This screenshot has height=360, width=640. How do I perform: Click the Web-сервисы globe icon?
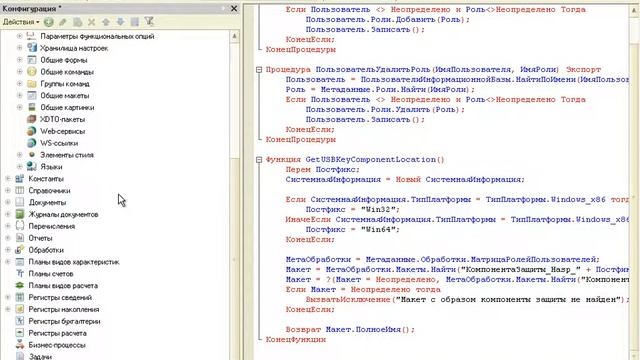[x=32, y=131]
